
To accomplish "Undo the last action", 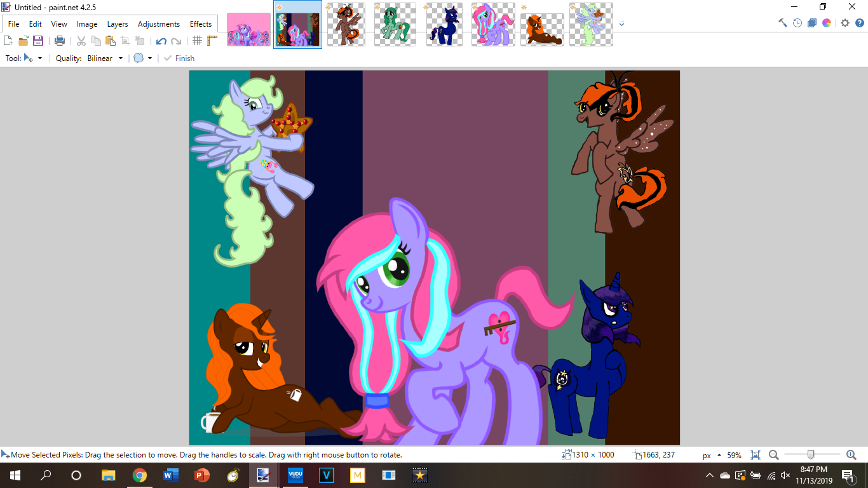I will coord(161,41).
